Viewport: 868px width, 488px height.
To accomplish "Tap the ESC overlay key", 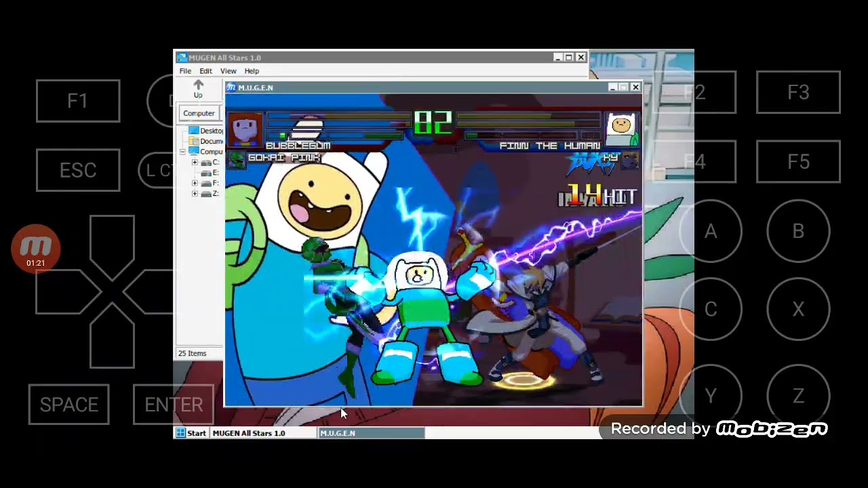I will click(x=78, y=170).
